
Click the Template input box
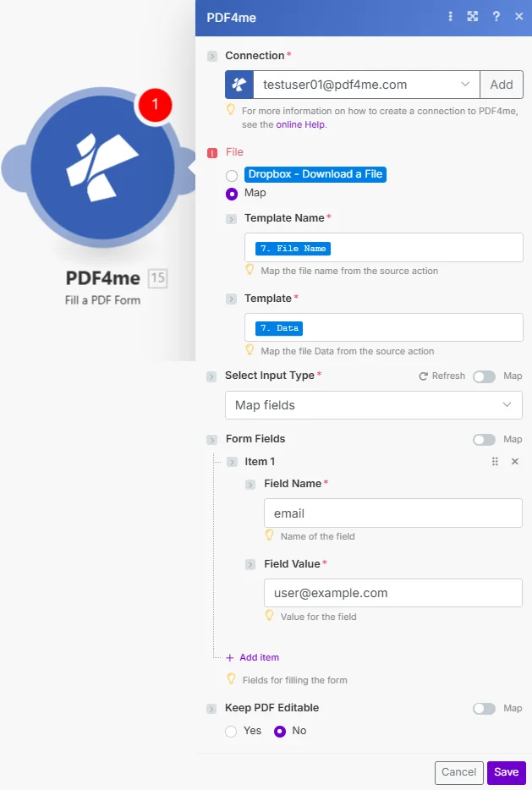coord(384,327)
